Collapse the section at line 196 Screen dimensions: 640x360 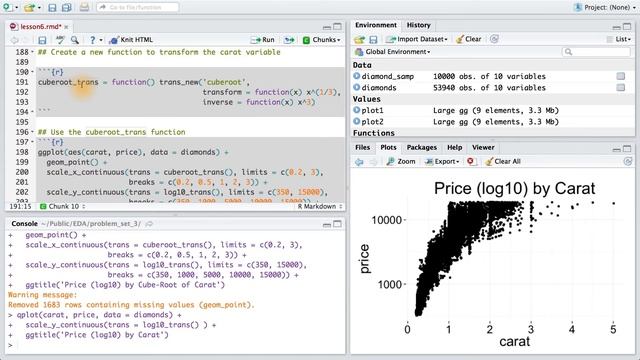click(x=33, y=132)
